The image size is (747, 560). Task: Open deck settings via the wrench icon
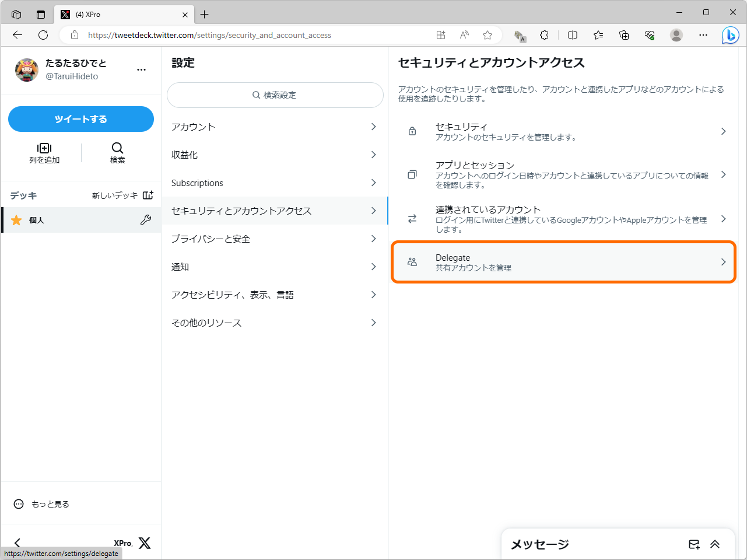tap(146, 220)
